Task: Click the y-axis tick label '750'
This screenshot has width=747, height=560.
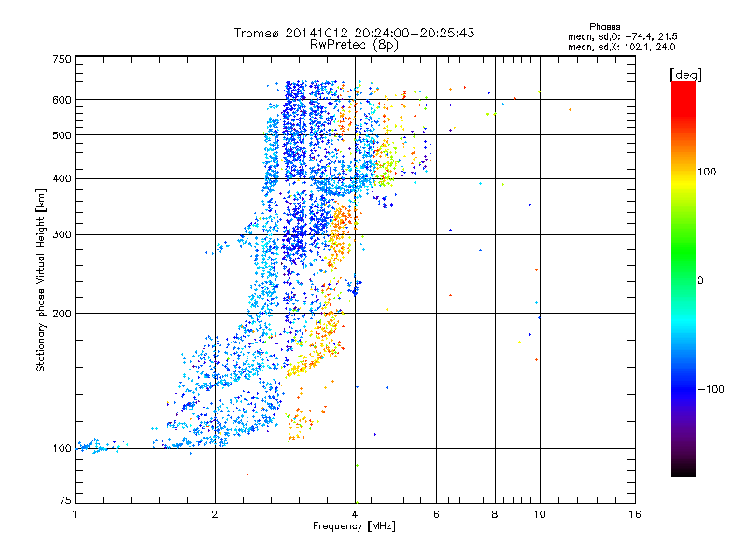Action: 62,59
